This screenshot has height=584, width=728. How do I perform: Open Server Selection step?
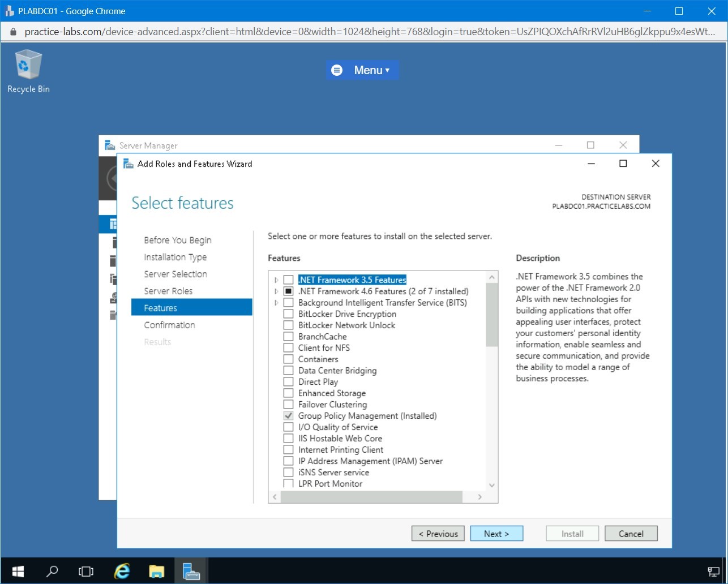175,274
